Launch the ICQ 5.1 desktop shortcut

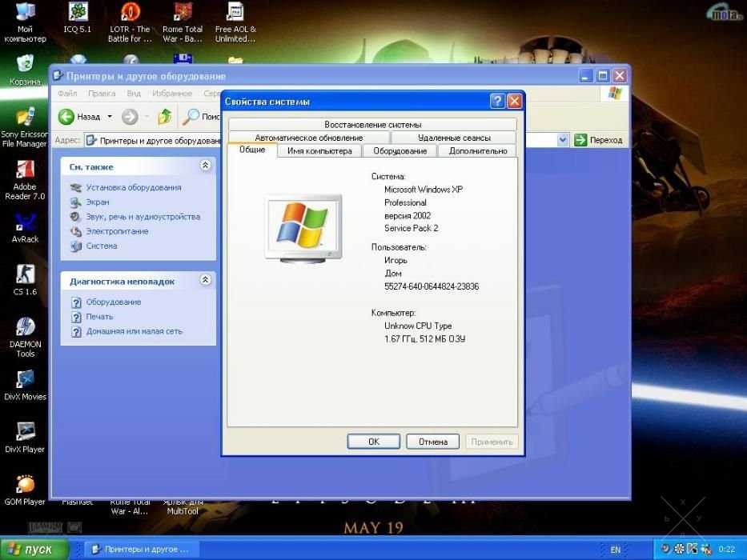coord(77,18)
